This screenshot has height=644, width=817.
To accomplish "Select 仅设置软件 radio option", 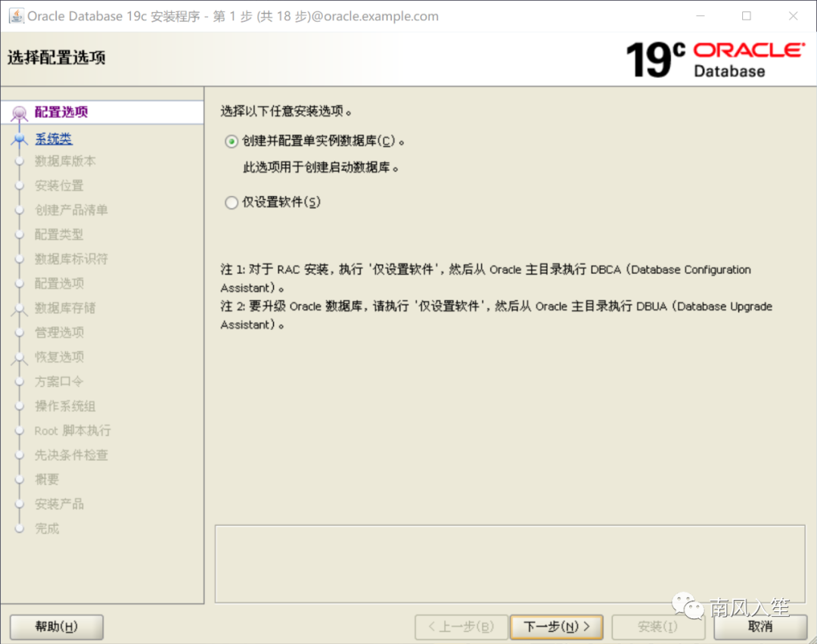I will (x=231, y=202).
